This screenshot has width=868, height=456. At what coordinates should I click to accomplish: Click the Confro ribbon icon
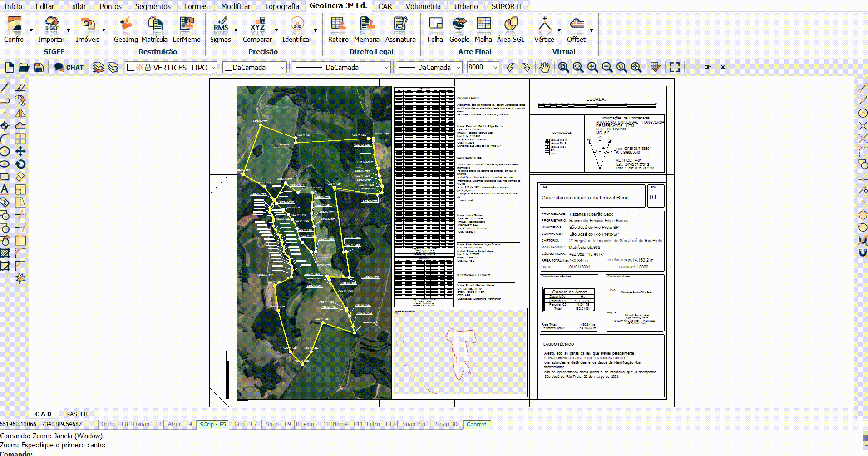click(x=14, y=30)
